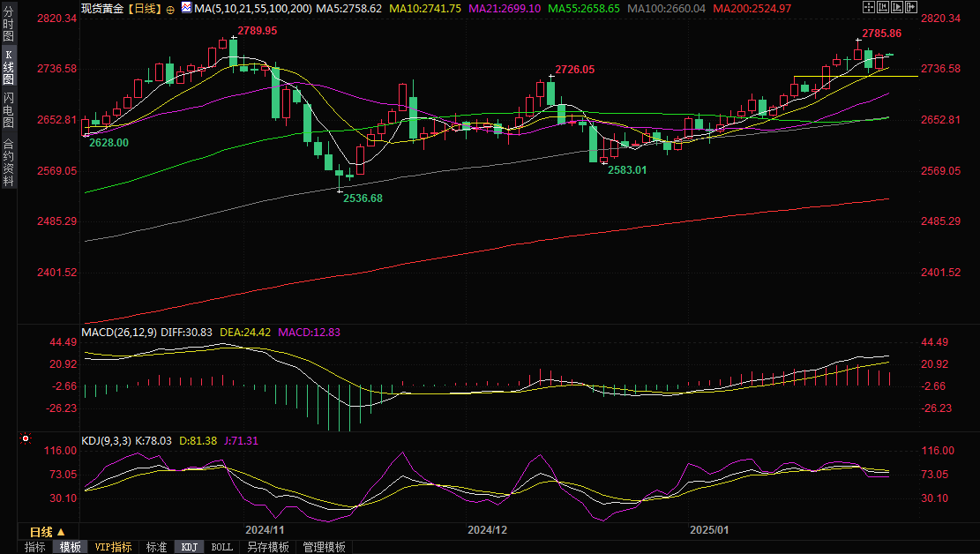Click the J:71.31 value
Screen dimensions: 980x554
click(241, 441)
